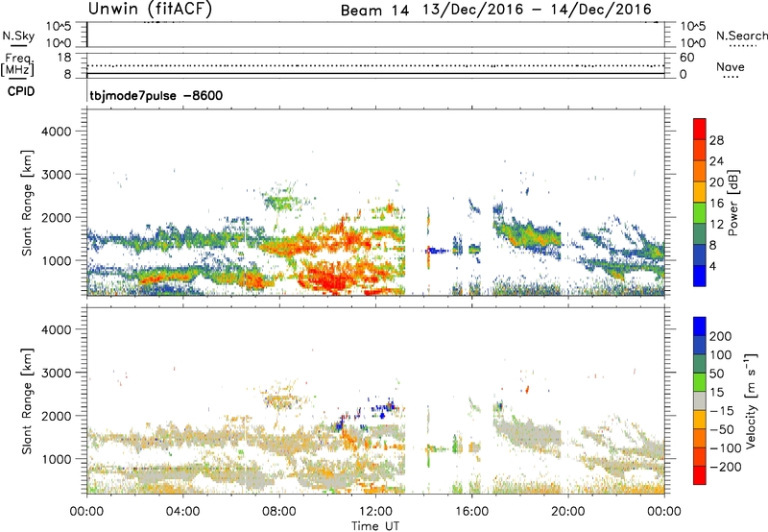The image size is (768, 532).
Task: Click the "20" tick on the power colorbar
Action: (716, 182)
